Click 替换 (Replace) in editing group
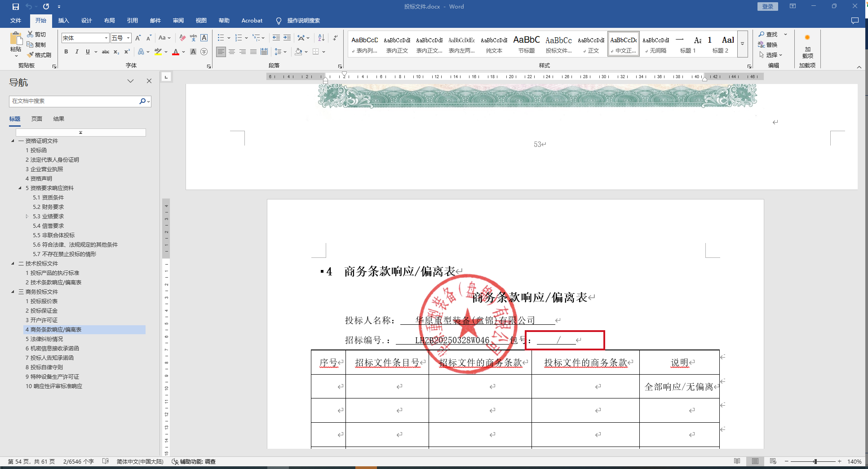 (x=768, y=44)
